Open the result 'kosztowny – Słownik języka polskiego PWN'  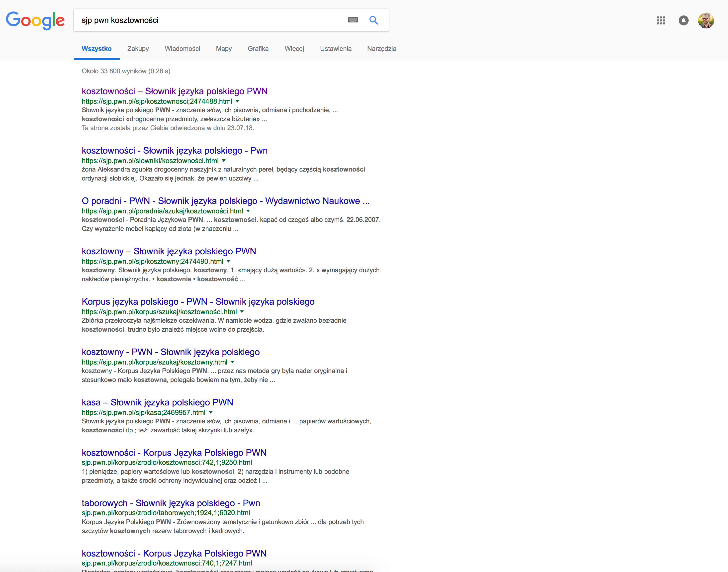169,251
